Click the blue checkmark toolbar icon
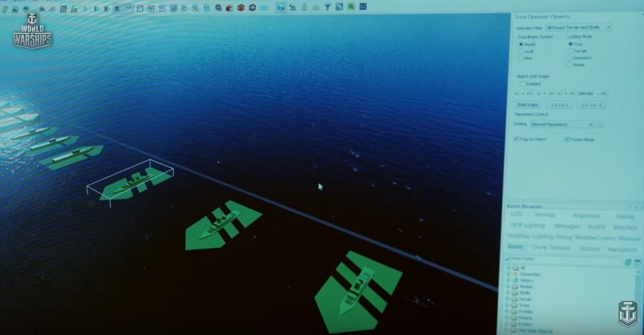This screenshot has height=335, width=644. click(x=363, y=6)
